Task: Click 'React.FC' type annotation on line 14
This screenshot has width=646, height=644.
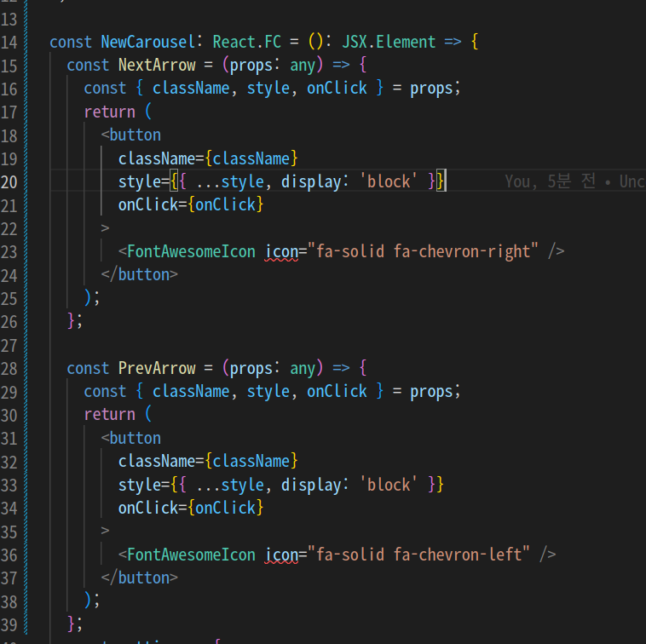Action: [x=247, y=42]
